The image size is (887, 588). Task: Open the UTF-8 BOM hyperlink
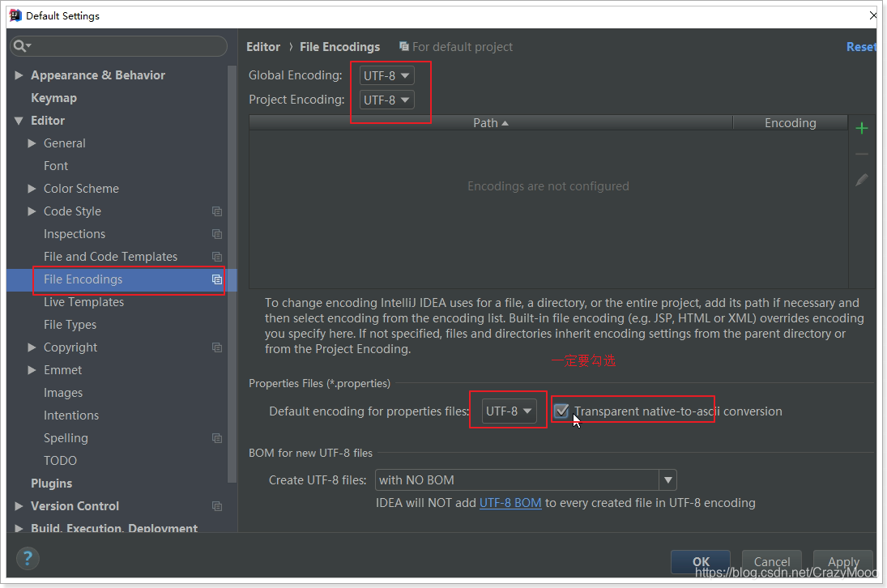510,503
